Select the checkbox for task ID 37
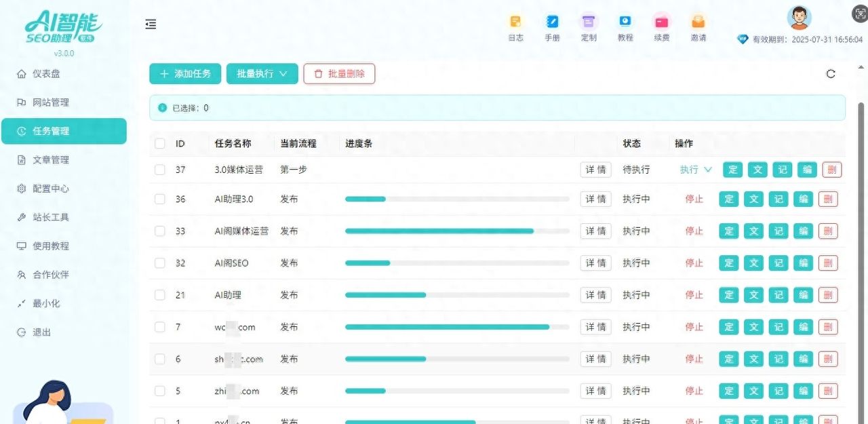The width and height of the screenshot is (868, 424). 159,170
